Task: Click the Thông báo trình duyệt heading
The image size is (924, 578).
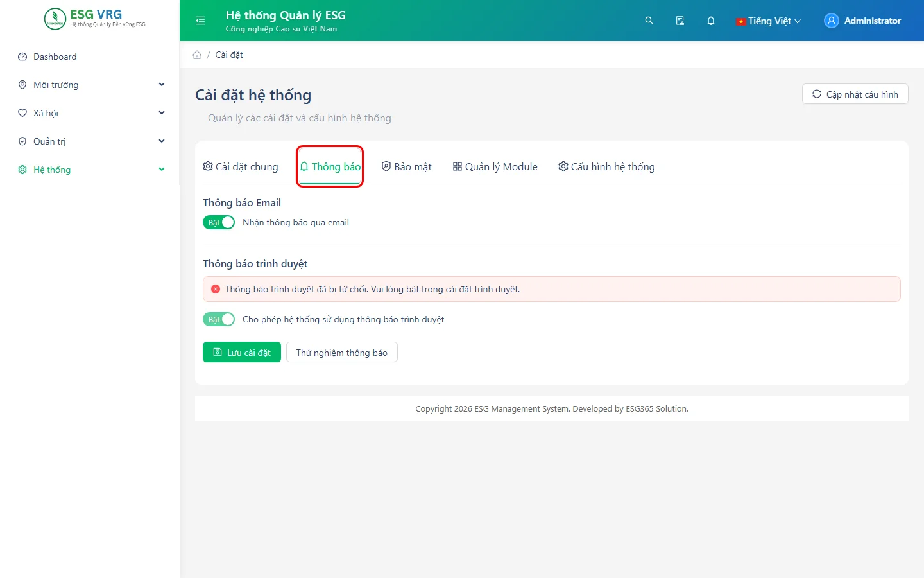Action: 255,264
